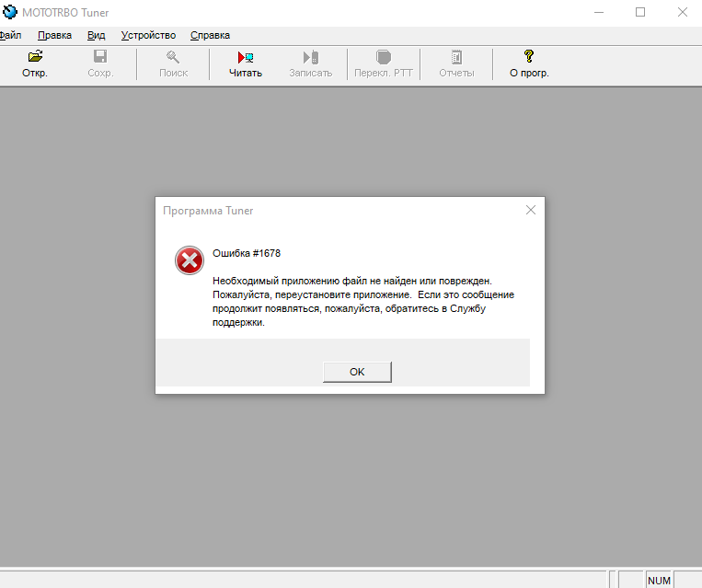
Task: Click the Отчеты reports icon
Action: (456, 57)
